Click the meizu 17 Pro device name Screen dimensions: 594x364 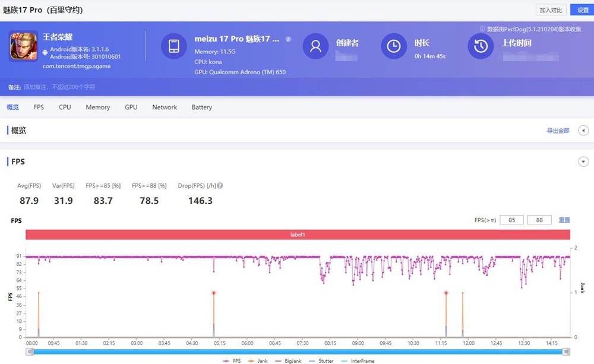click(x=237, y=39)
